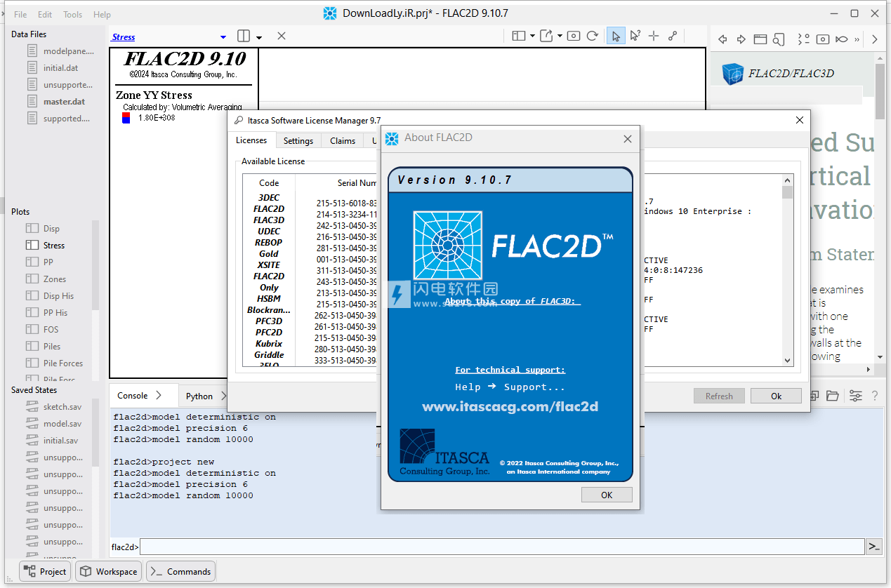Click the help browser window icon
This screenshot has width=891, height=588.
(760, 39)
